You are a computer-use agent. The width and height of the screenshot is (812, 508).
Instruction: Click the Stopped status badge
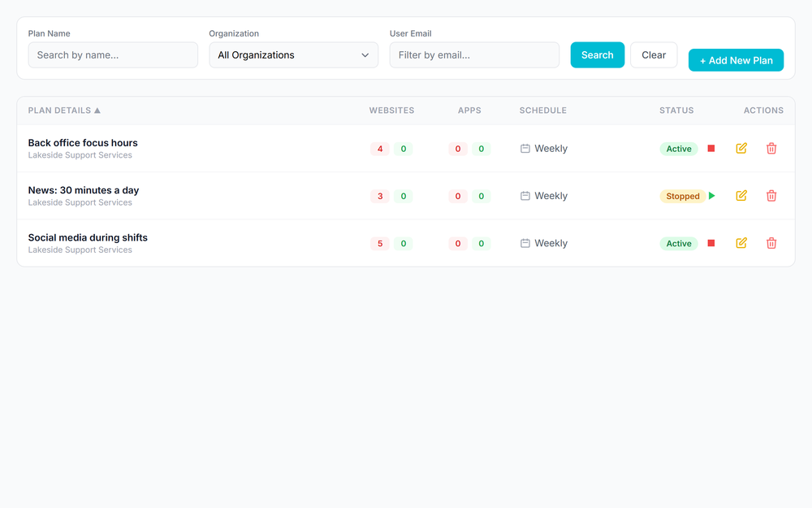(x=683, y=196)
